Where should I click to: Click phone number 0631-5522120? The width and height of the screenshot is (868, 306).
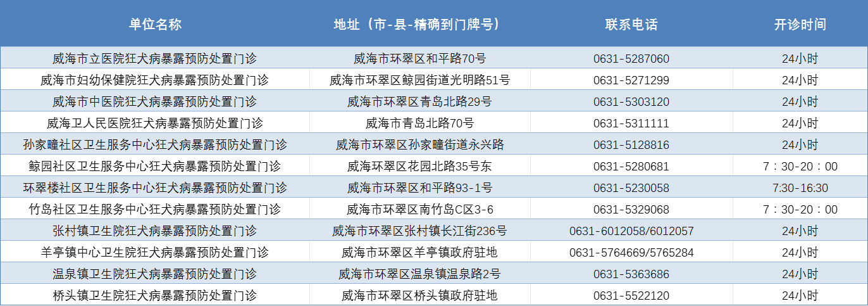pos(631,296)
